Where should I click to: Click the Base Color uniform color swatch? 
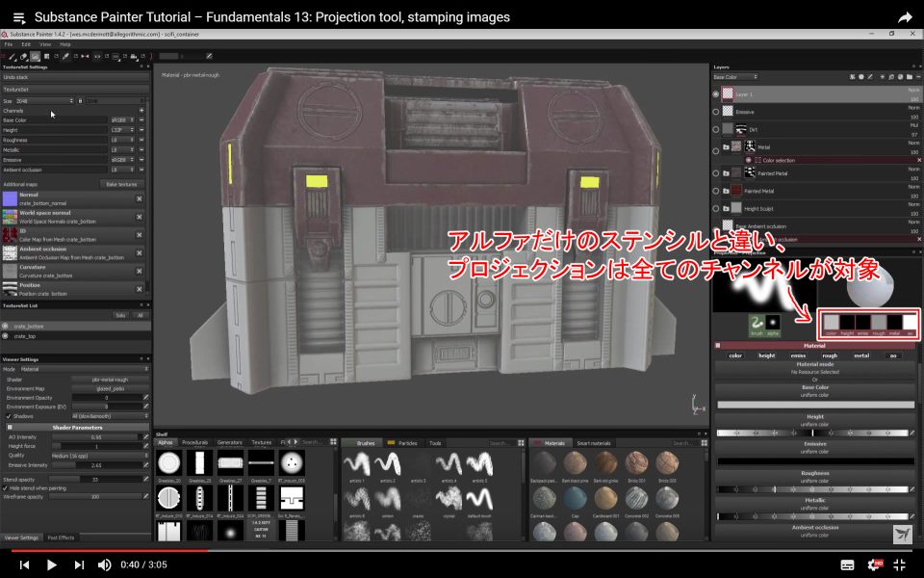[x=815, y=405]
